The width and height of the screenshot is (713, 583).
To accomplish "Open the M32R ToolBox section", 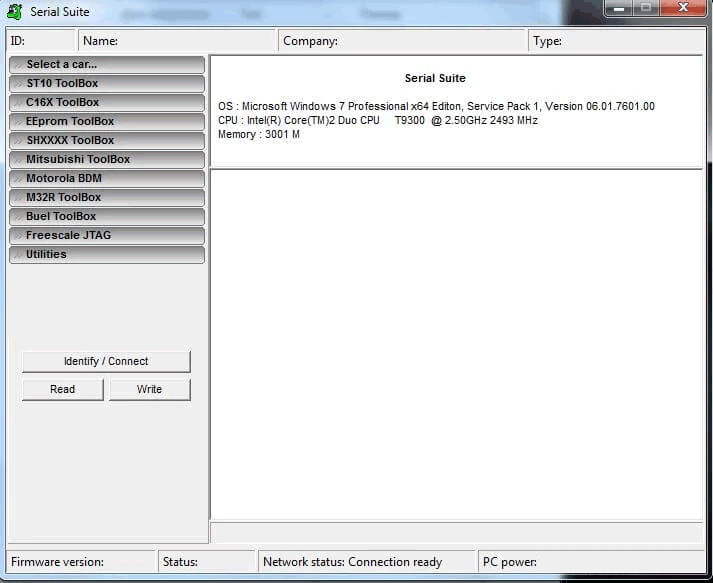I will 106,197.
